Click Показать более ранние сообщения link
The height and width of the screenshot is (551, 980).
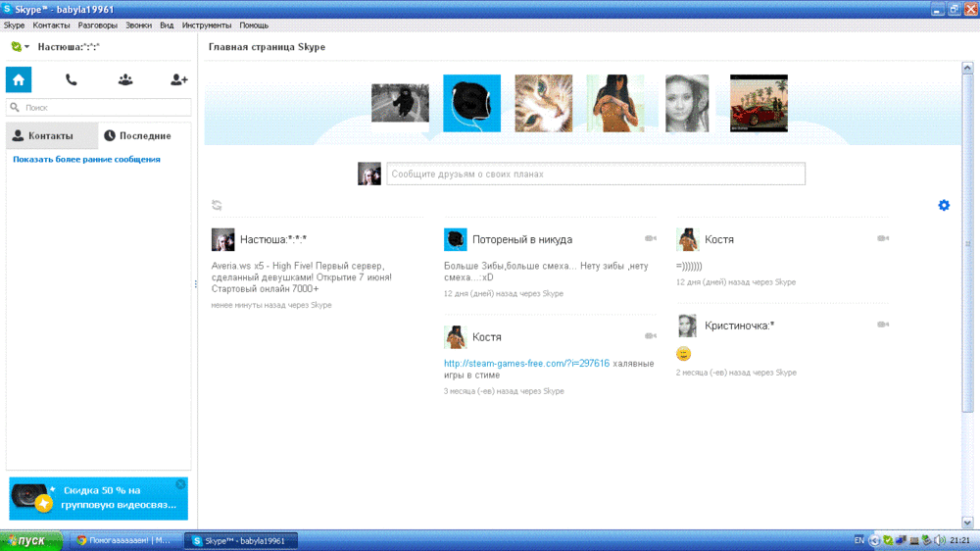86,159
